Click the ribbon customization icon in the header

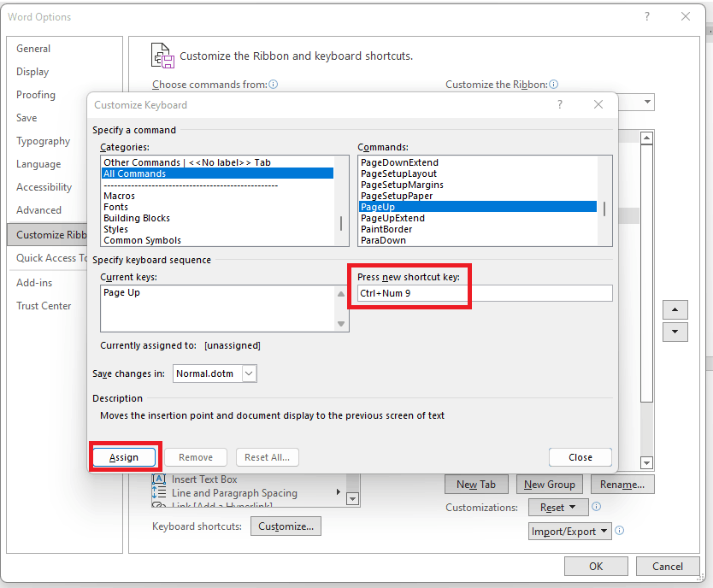(162, 55)
